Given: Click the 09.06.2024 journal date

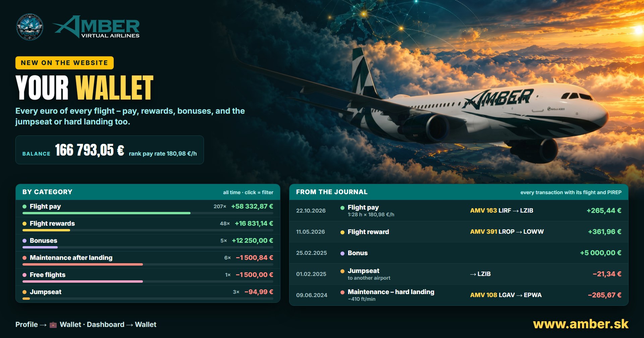Looking at the screenshot, I should point(312,295).
